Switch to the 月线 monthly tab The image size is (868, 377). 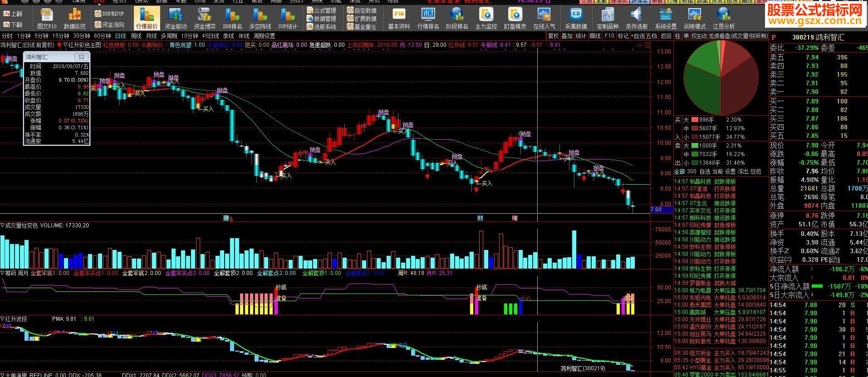pos(151,36)
